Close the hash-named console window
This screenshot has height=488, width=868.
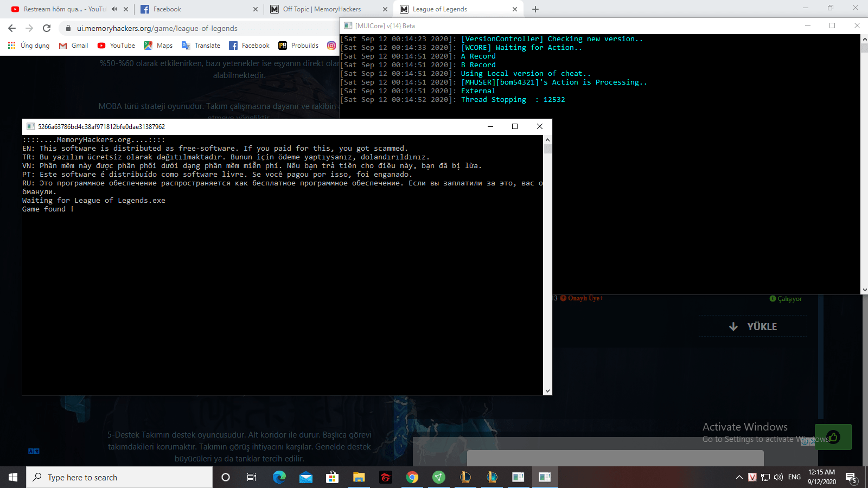click(x=540, y=126)
